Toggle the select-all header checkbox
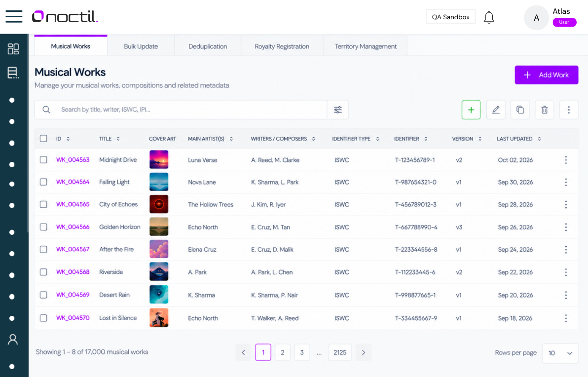This screenshot has height=377, width=588. [x=43, y=139]
